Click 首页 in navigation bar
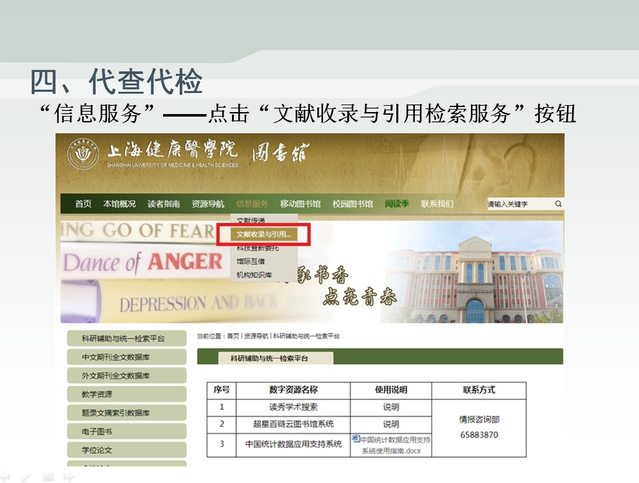The image size is (639, 483). (x=83, y=203)
